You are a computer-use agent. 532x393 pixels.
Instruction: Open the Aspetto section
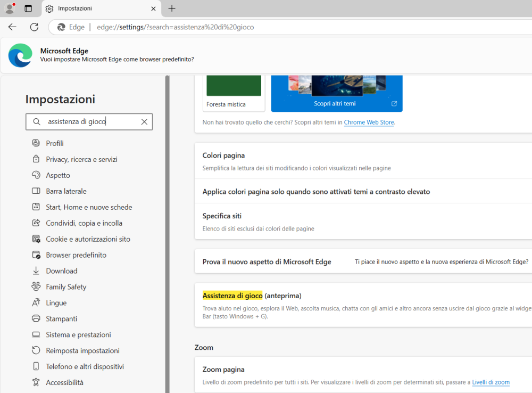(58, 175)
